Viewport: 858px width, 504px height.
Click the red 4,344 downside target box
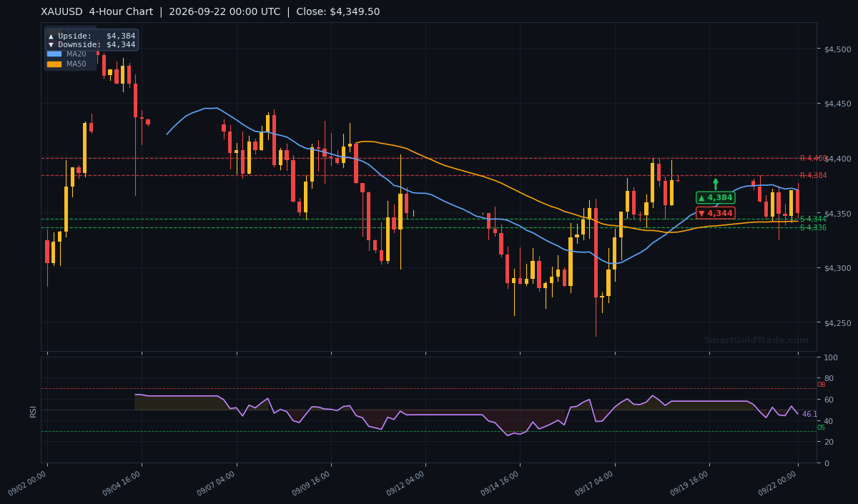point(716,213)
